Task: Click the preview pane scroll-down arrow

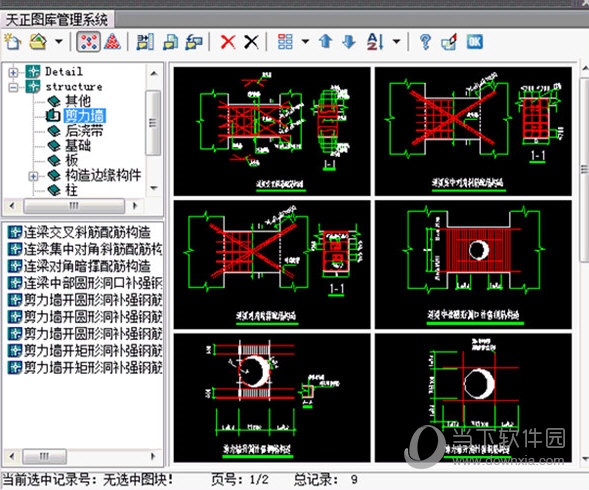Action: coord(585,458)
